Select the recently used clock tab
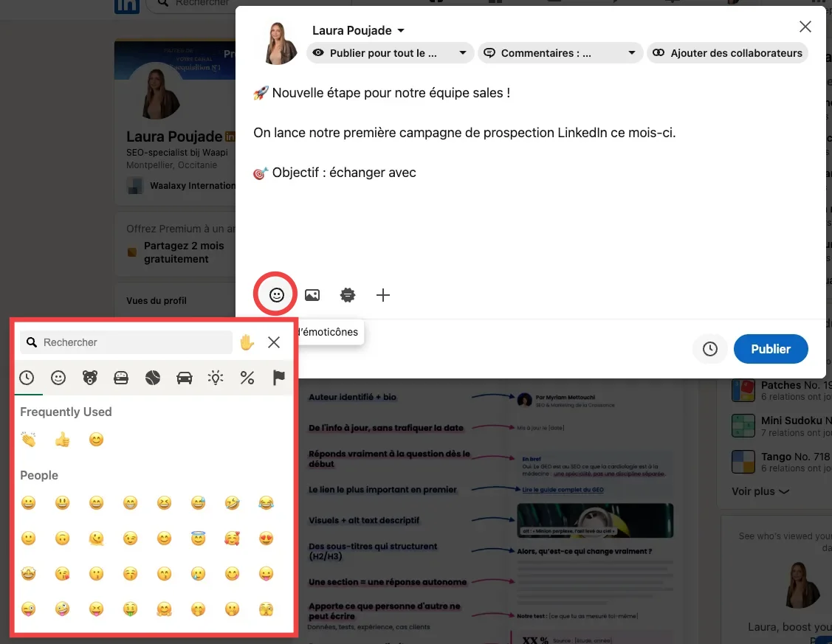The image size is (832, 644). 27,378
